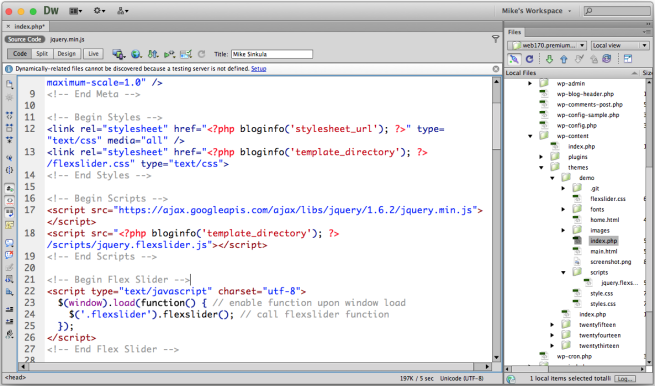This screenshot has height=386, width=655.
Task: Open the Local view dropdown
Action: [619, 45]
